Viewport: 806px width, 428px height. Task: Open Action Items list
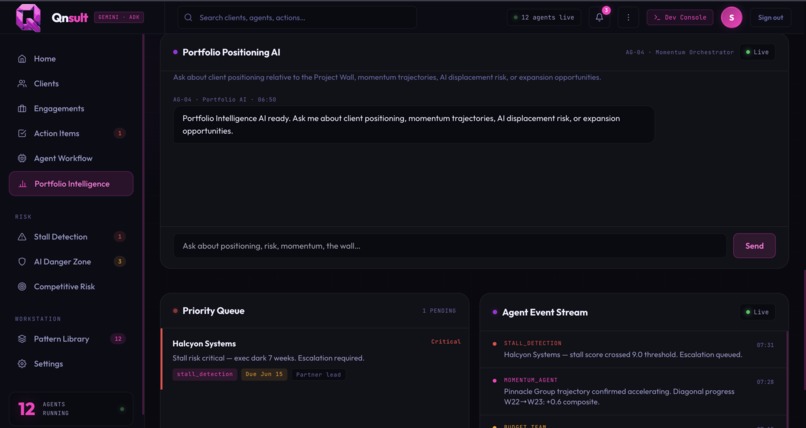pos(71,133)
